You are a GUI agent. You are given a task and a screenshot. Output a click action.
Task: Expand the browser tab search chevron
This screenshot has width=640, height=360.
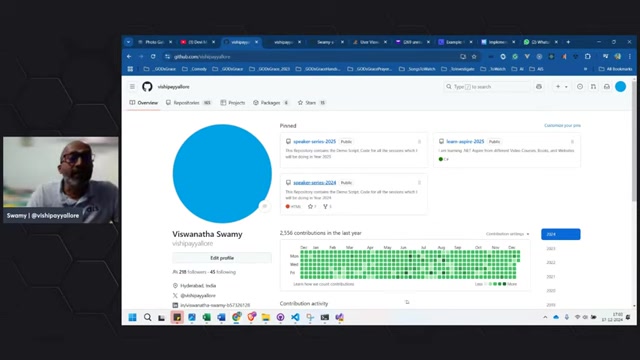pos(129,42)
